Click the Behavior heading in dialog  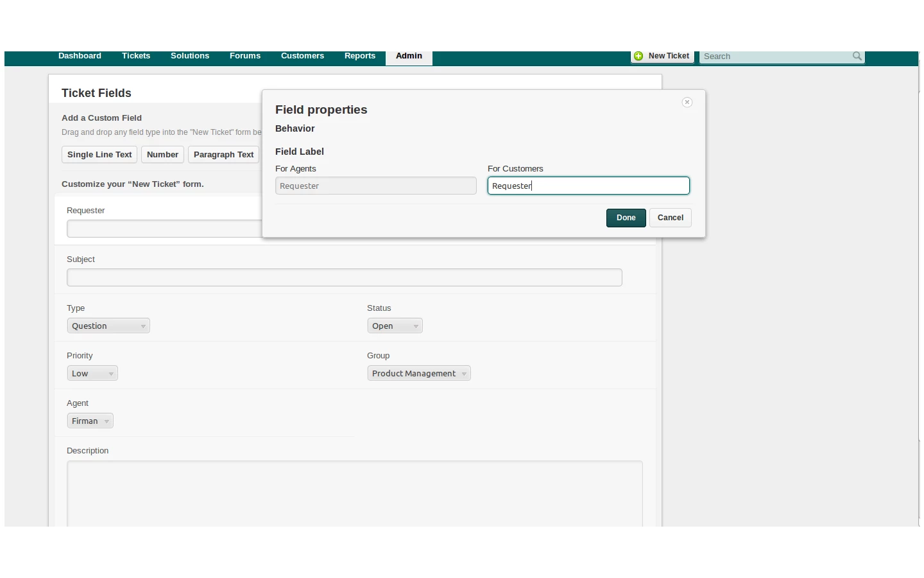[x=295, y=128]
